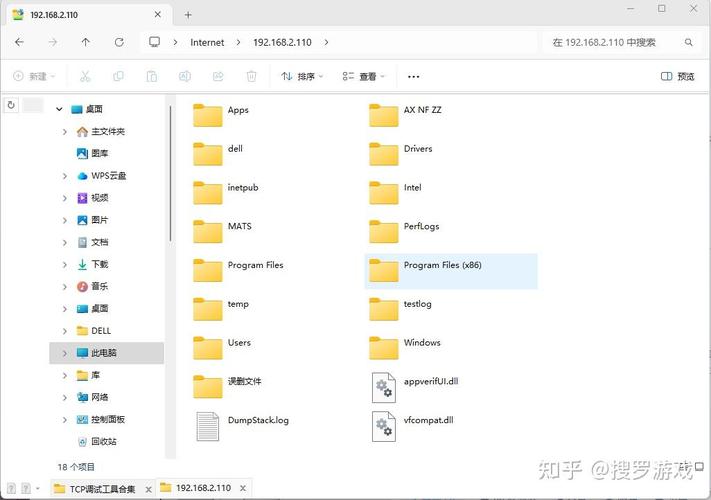Click the refresh icon above navigation pane
The image size is (711, 500).
[11, 105]
